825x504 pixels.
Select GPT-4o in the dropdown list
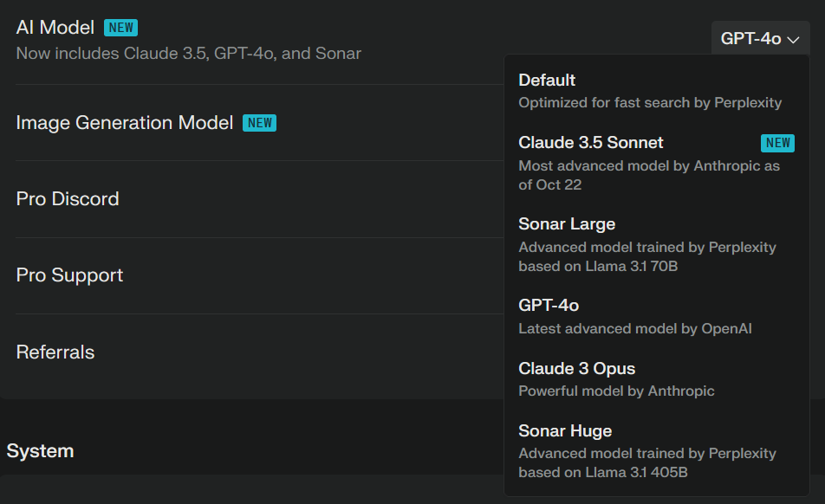point(549,306)
